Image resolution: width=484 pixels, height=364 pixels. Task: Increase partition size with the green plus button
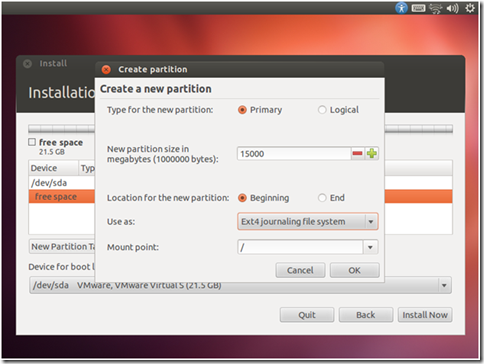[372, 153]
